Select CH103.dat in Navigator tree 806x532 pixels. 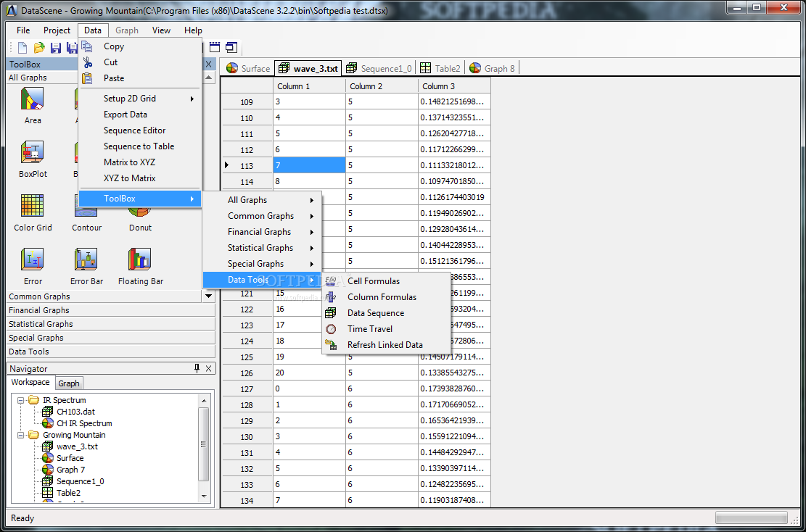point(75,412)
